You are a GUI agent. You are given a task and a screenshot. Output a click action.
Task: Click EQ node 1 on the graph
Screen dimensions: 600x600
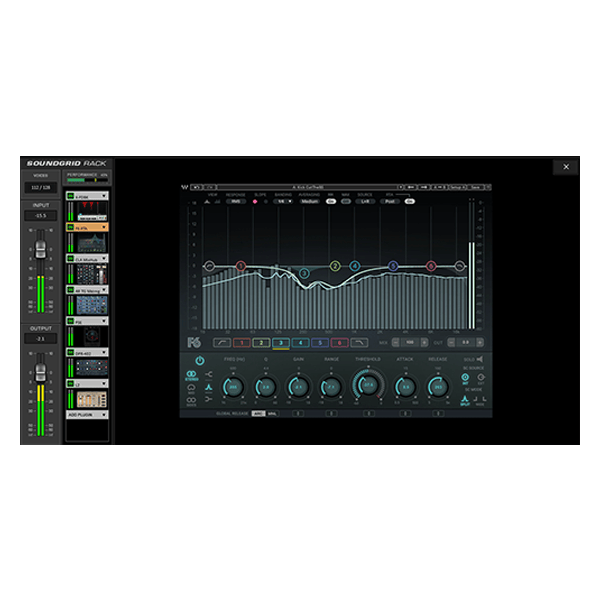pyautogui.click(x=241, y=266)
